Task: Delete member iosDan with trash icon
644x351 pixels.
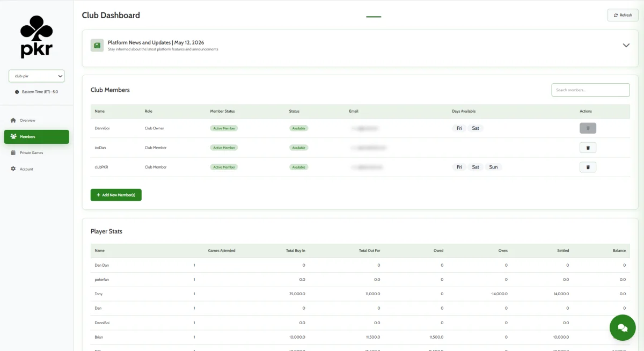Action: coord(588,148)
